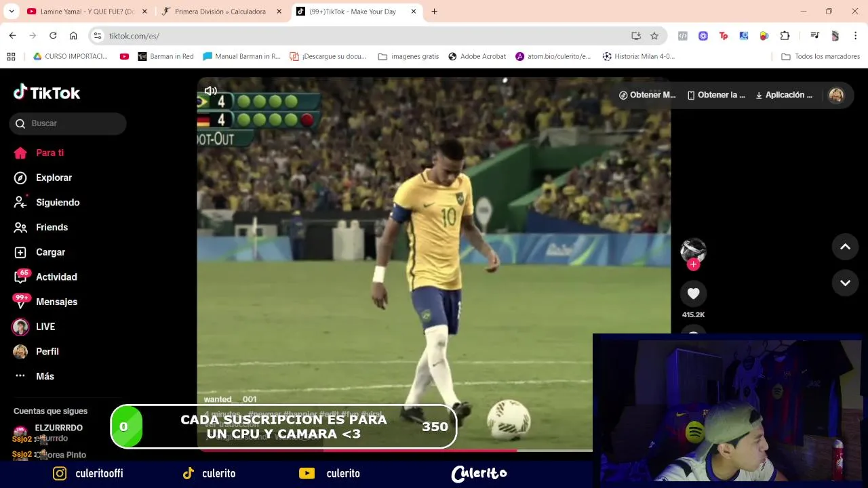Click the 415.2K likes count

point(693,314)
